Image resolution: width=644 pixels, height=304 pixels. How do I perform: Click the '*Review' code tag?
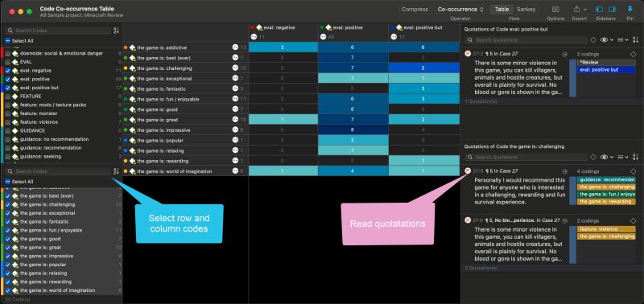coord(606,63)
